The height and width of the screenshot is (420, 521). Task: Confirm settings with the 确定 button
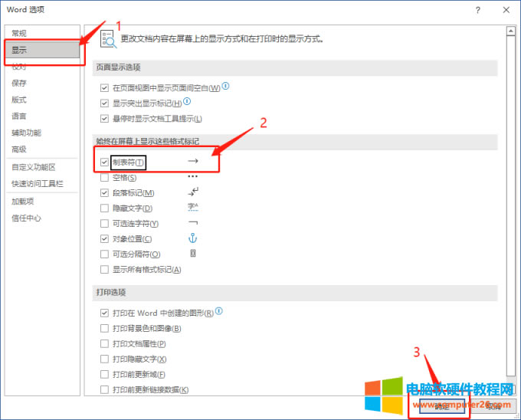tap(442, 406)
